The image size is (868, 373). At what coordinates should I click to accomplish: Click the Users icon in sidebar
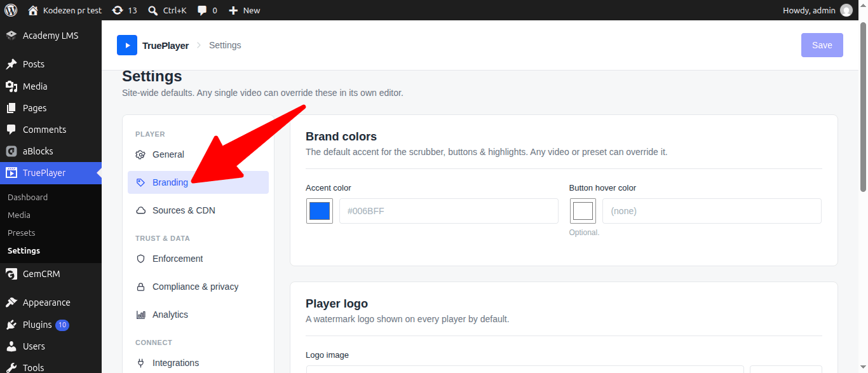click(x=11, y=346)
